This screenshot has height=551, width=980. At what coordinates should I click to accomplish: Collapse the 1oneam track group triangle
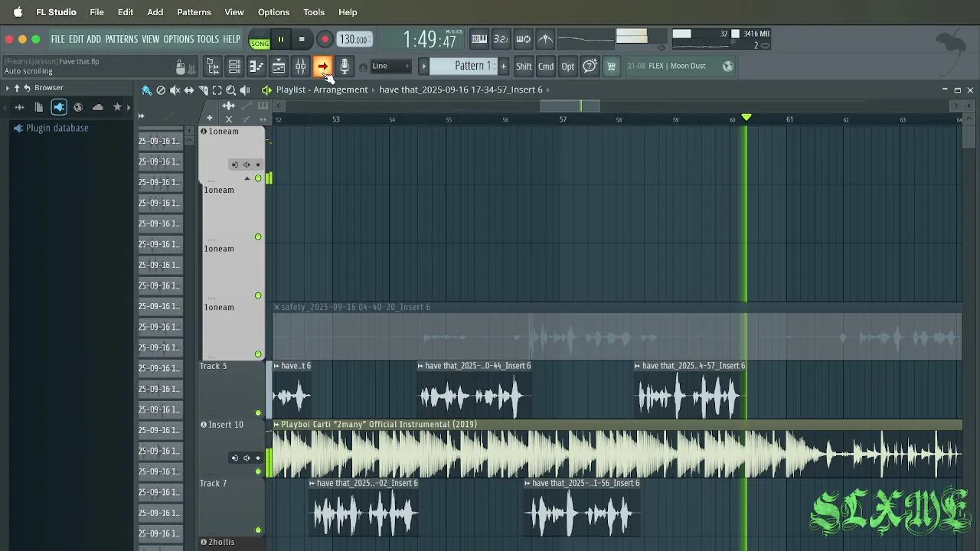(x=247, y=178)
